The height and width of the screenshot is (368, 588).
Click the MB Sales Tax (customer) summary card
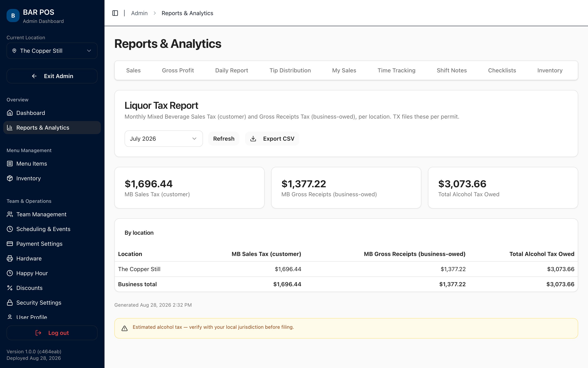coord(189,188)
